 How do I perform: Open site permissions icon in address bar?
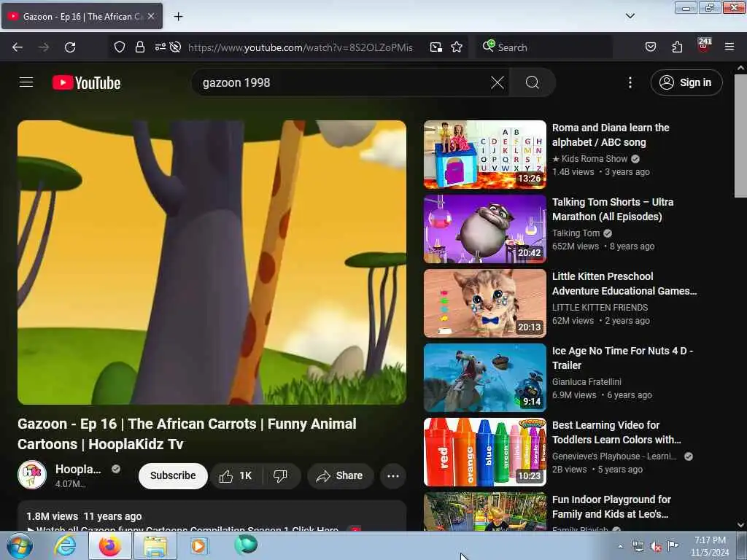click(160, 47)
